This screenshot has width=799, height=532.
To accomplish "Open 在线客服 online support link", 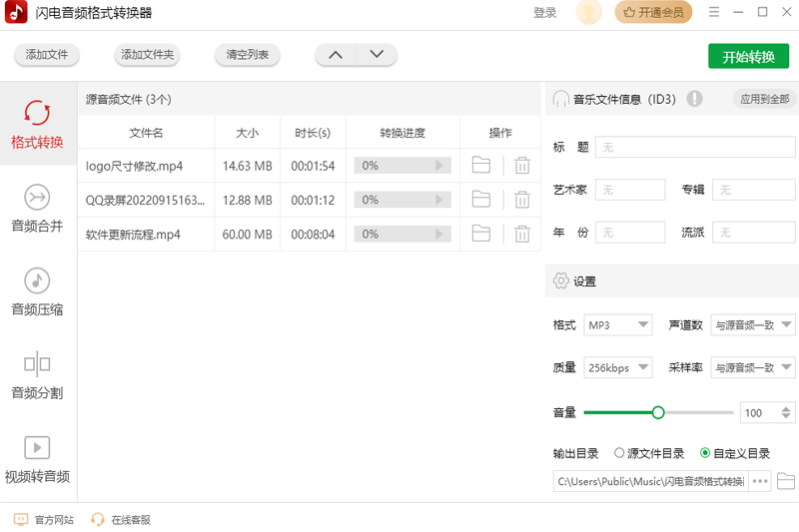I will pos(120,519).
